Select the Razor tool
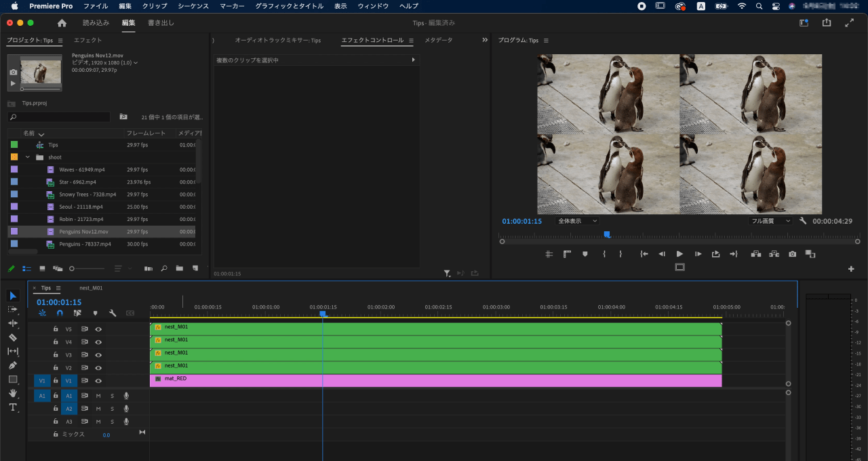 coord(13,338)
